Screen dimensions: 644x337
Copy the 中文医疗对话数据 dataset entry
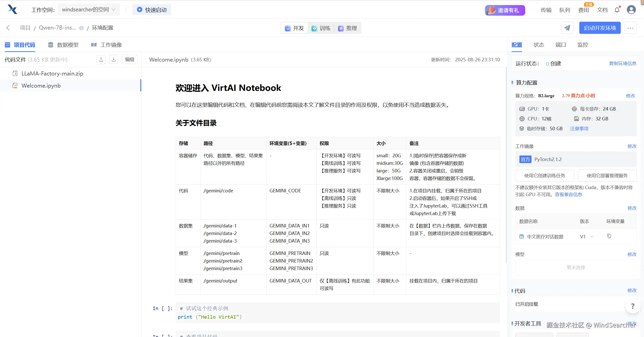(609, 236)
